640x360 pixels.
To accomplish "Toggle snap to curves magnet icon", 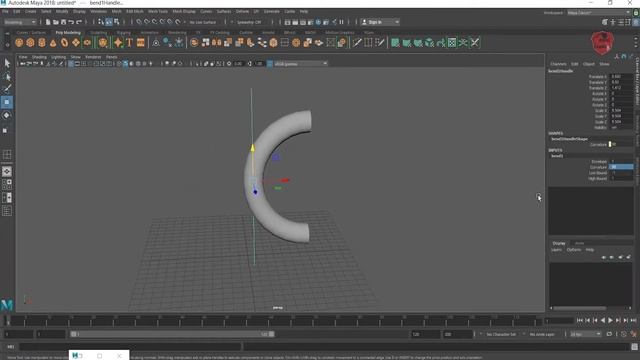I will click(147, 22).
